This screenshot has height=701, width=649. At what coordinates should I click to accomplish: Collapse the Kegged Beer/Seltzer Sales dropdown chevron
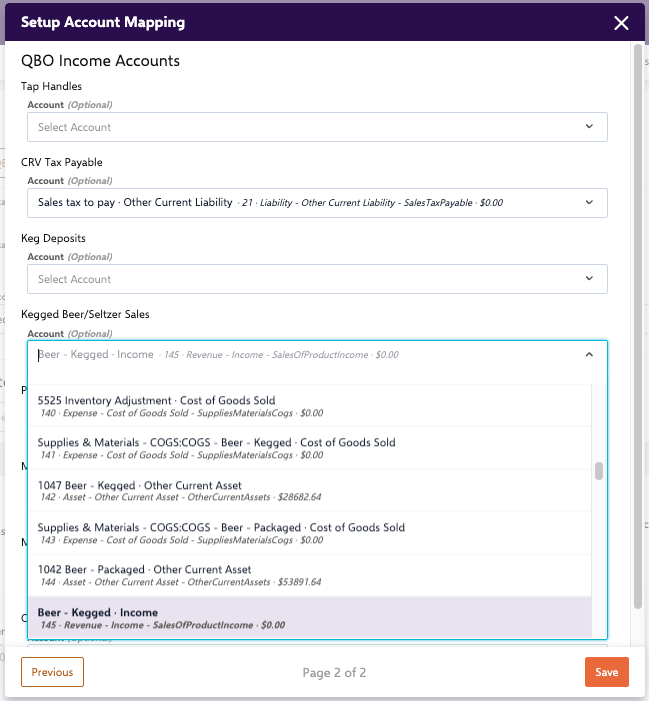coord(588,354)
